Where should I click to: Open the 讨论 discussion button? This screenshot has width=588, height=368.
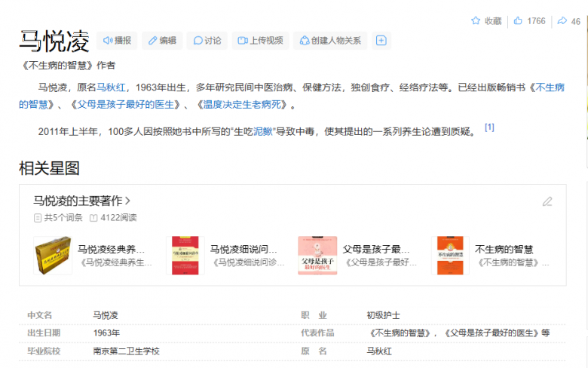[207, 41]
